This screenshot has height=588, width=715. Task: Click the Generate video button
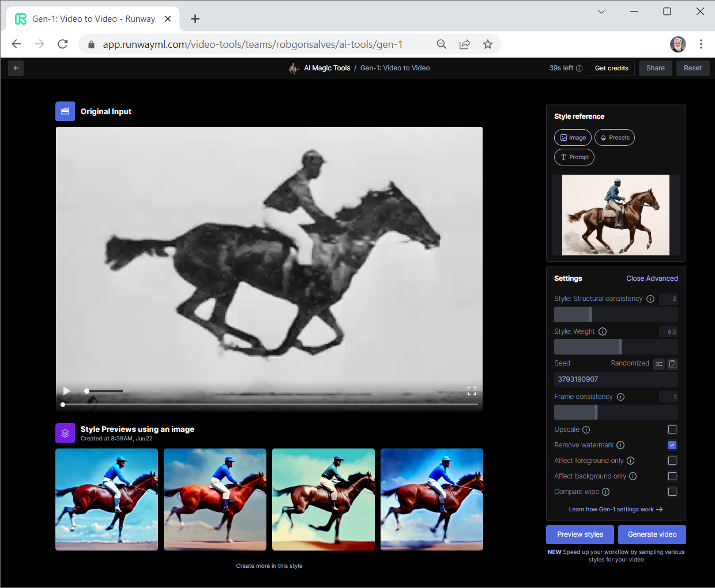(652, 534)
